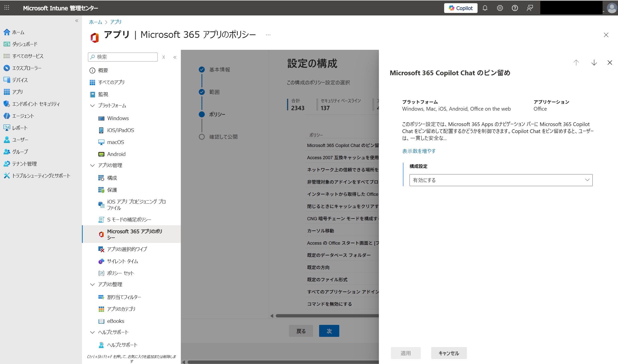Image resolution: width=618 pixels, height=364 pixels.
Task: Open the Copilot button
Action: click(461, 8)
